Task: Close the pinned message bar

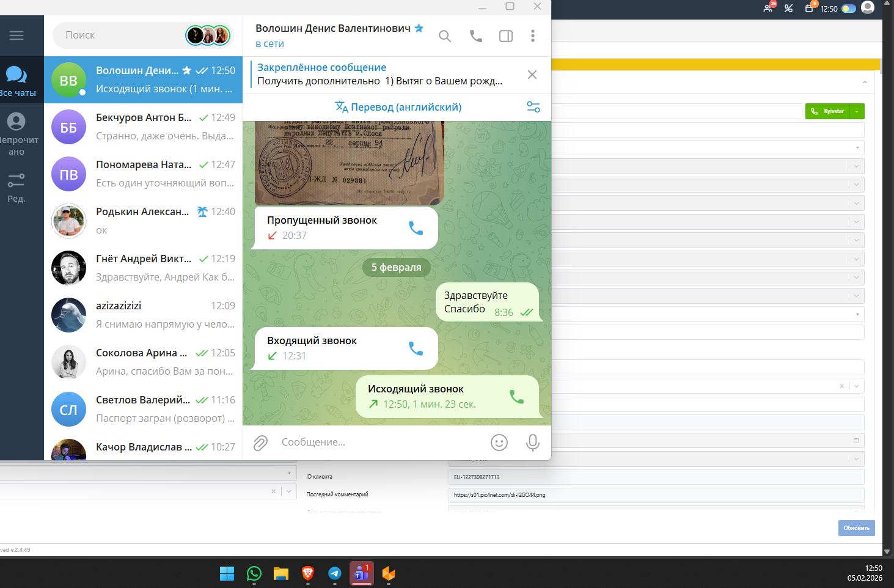Action: point(532,75)
